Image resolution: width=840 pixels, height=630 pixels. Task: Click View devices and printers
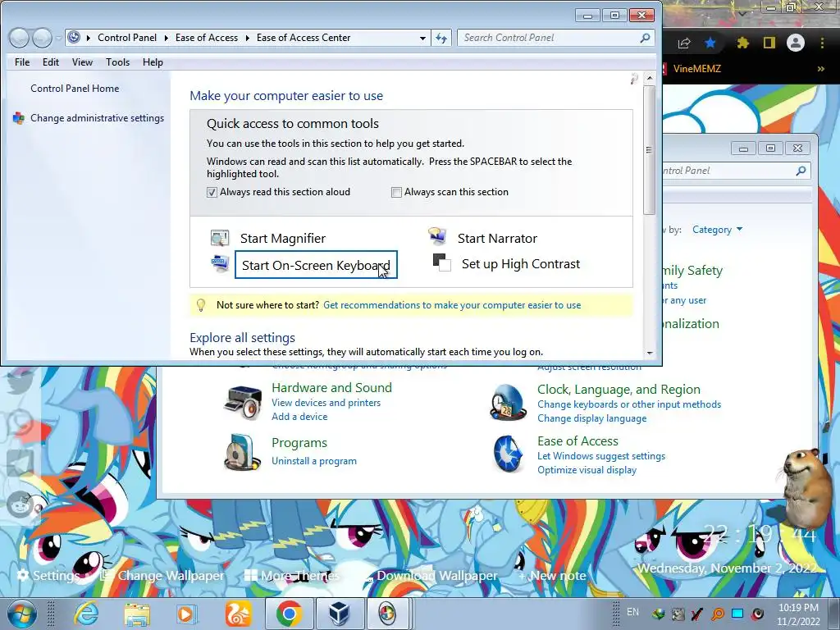[x=326, y=402]
